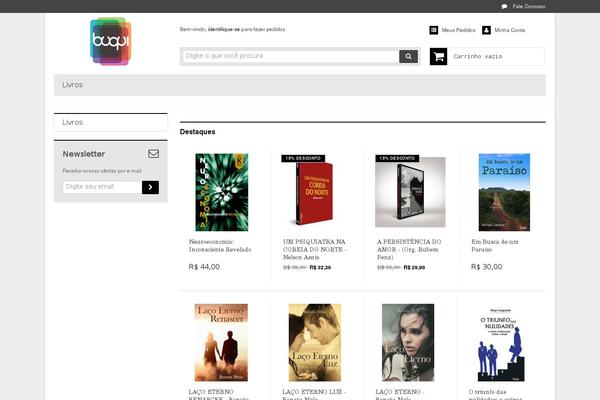Viewport: 600px width, 400px height.
Task: Open Meus Pedidos link
Action: pyautogui.click(x=458, y=30)
